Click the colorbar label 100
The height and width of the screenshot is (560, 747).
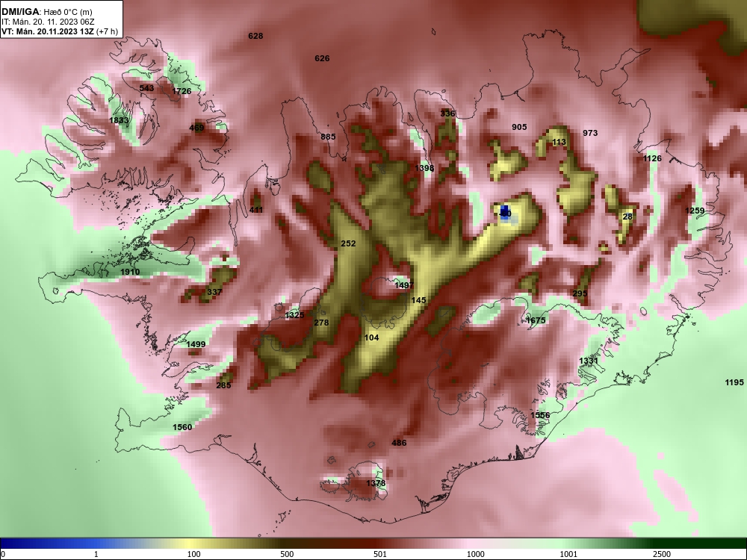(x=193, y=554)
